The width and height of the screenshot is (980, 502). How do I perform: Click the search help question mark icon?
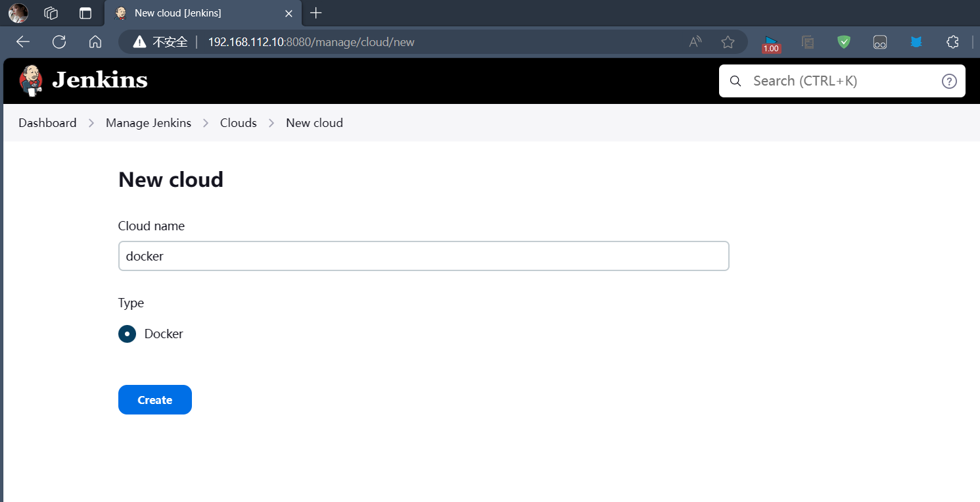(x=949, y=81)
